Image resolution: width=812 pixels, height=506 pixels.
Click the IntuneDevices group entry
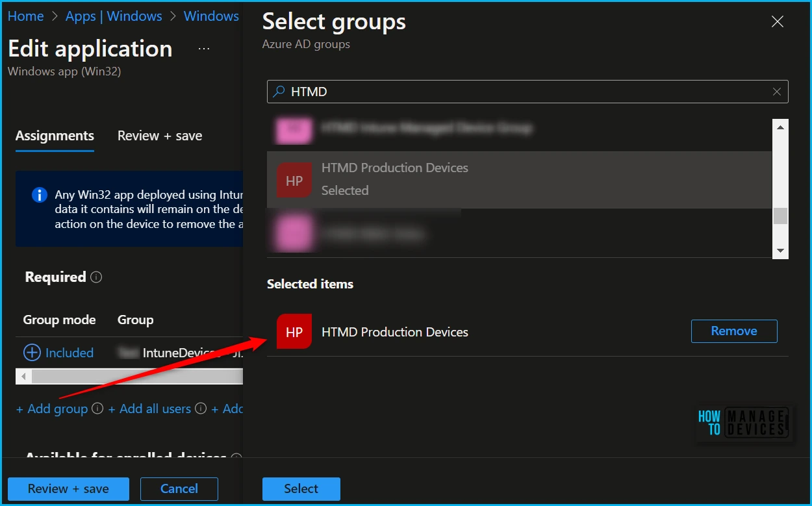click(x=180, y=353)
